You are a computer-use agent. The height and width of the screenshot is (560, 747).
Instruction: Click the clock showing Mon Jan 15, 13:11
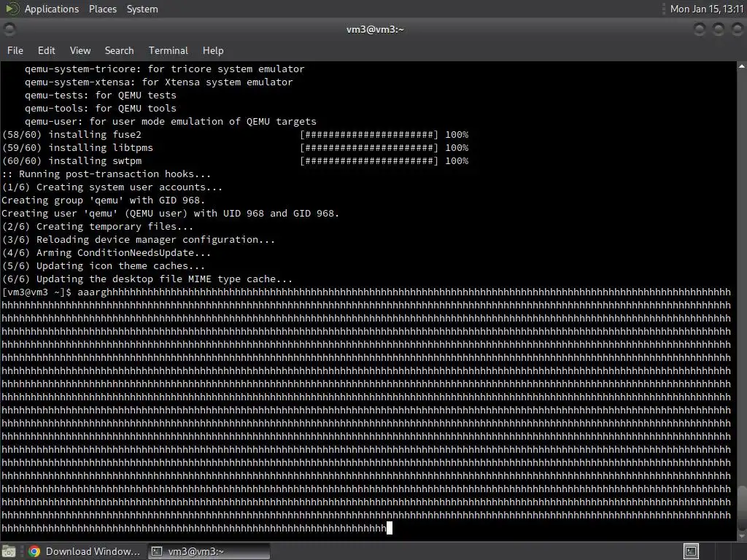tap(707, 9)
